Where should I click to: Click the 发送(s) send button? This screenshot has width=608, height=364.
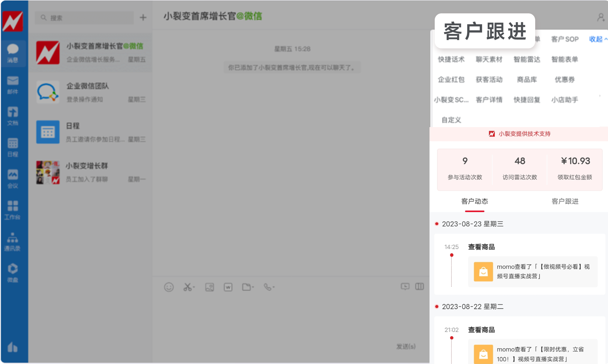(x=406, y=346)
